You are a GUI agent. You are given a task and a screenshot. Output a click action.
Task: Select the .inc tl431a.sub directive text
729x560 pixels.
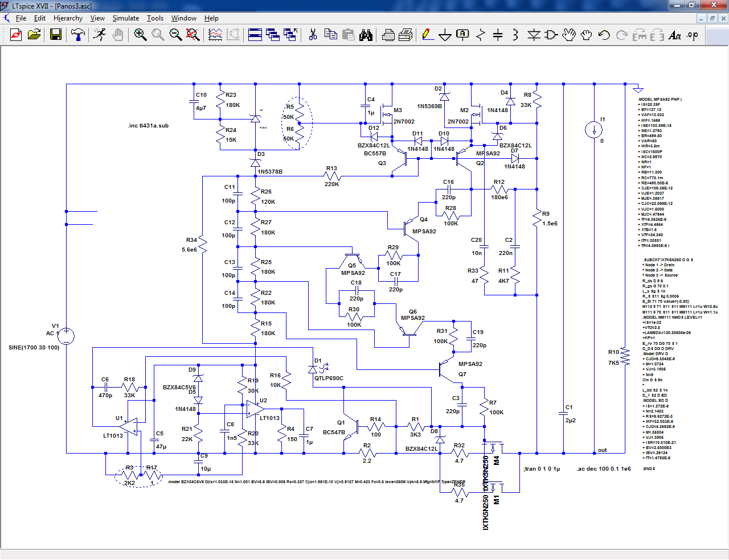[x=148, y=126]
